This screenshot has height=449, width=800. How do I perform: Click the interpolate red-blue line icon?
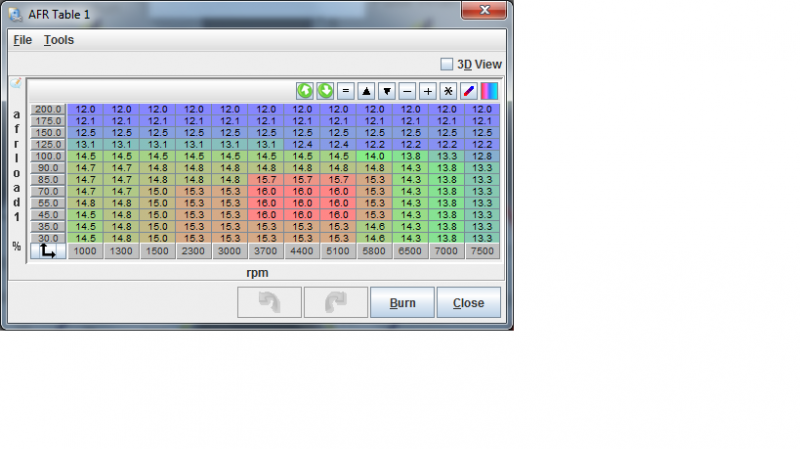click(x=468, y=91)
